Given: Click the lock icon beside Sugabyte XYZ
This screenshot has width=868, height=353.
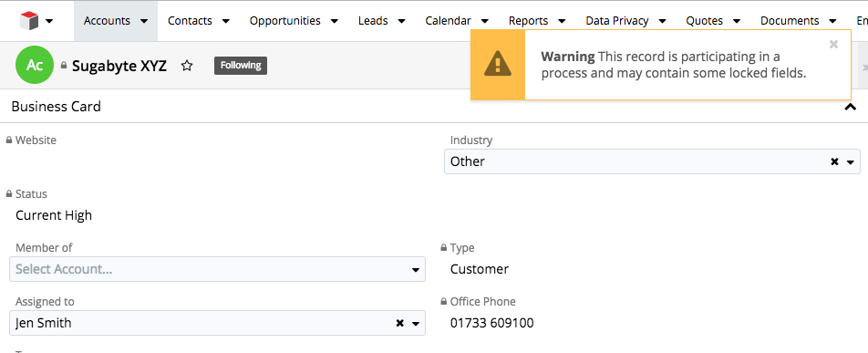Looking at the screenshot, I should [x=64, y=66].
